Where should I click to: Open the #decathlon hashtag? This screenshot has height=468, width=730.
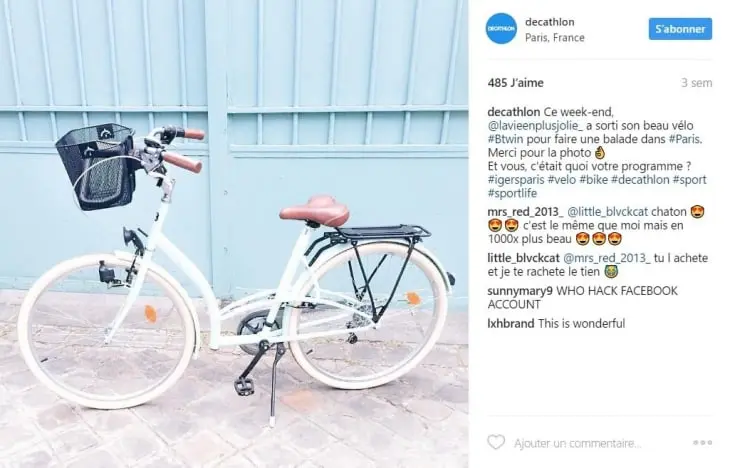coord(640,180)
